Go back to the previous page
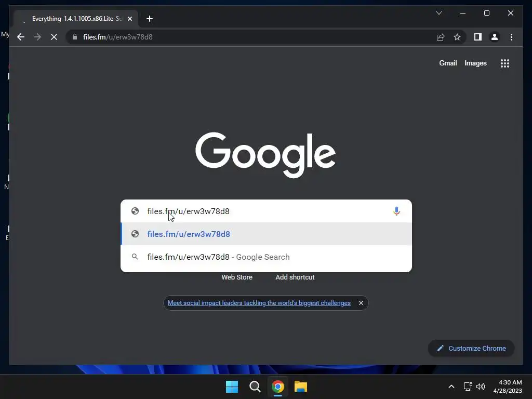This screenshot has height=399, width=532. pos(21,37)
